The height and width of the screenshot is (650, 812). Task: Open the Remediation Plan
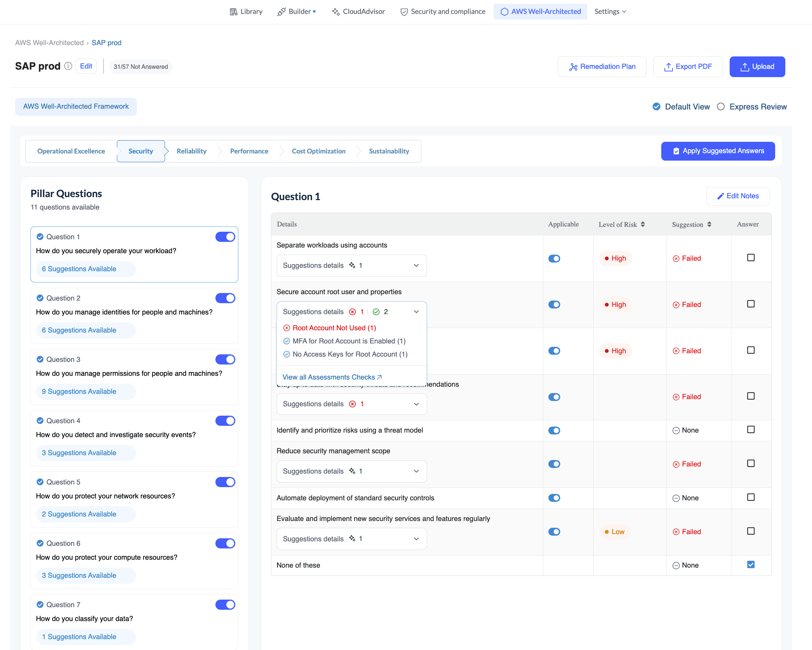click(602, 67)
